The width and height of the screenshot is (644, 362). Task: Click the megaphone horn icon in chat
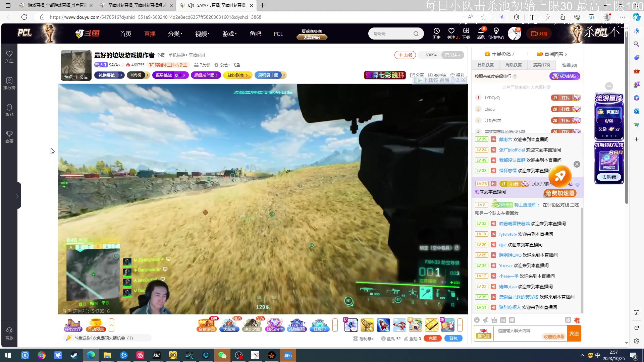click(485, 320)
